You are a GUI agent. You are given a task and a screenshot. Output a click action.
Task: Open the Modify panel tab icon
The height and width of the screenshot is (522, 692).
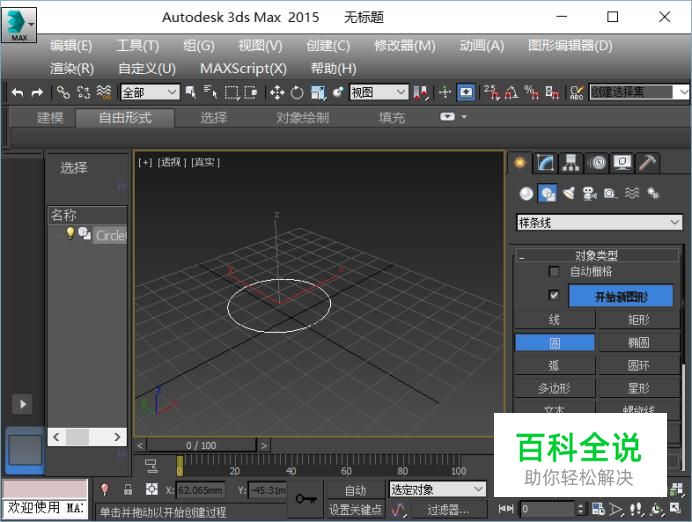tap(545, 163)
